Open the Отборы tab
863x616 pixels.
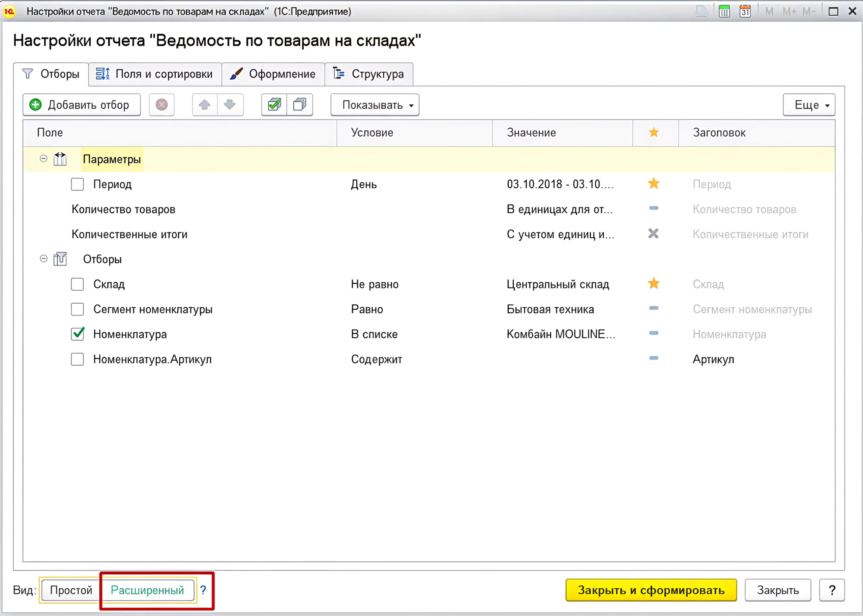(51, 74)
